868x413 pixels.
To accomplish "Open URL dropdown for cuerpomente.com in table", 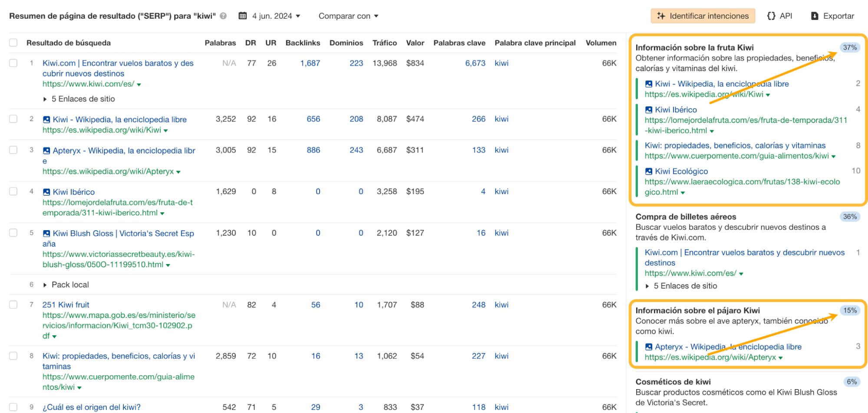I will click(x=79, y=388).
